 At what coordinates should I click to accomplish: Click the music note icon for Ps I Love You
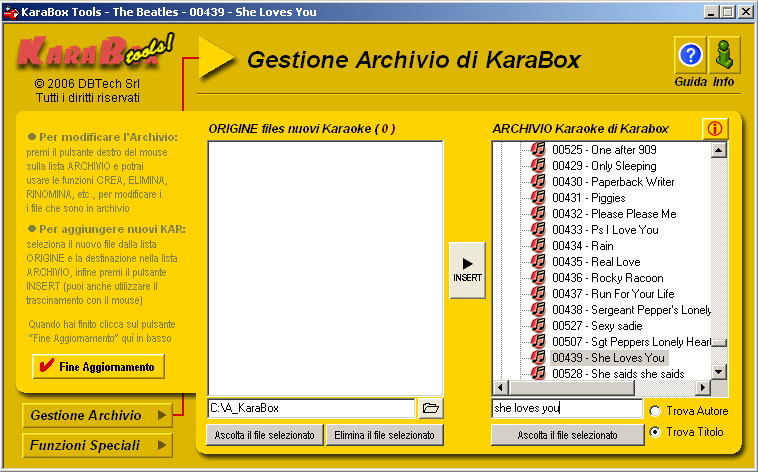(538, 229)
